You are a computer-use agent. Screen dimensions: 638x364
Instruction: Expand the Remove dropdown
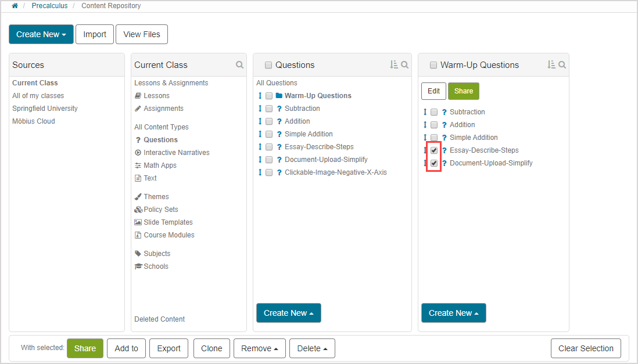[x=259, y=348]
